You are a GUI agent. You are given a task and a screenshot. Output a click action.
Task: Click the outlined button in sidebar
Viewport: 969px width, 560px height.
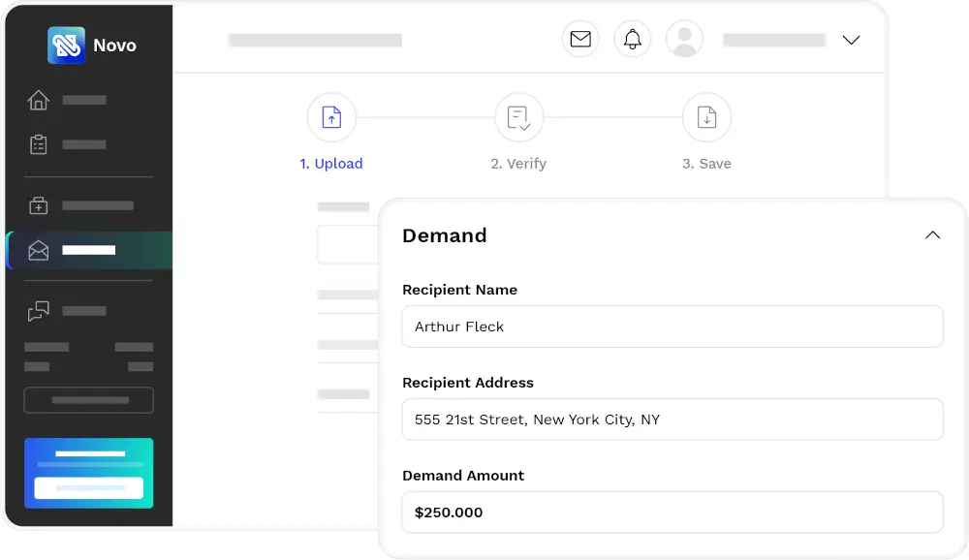[88, 400]
